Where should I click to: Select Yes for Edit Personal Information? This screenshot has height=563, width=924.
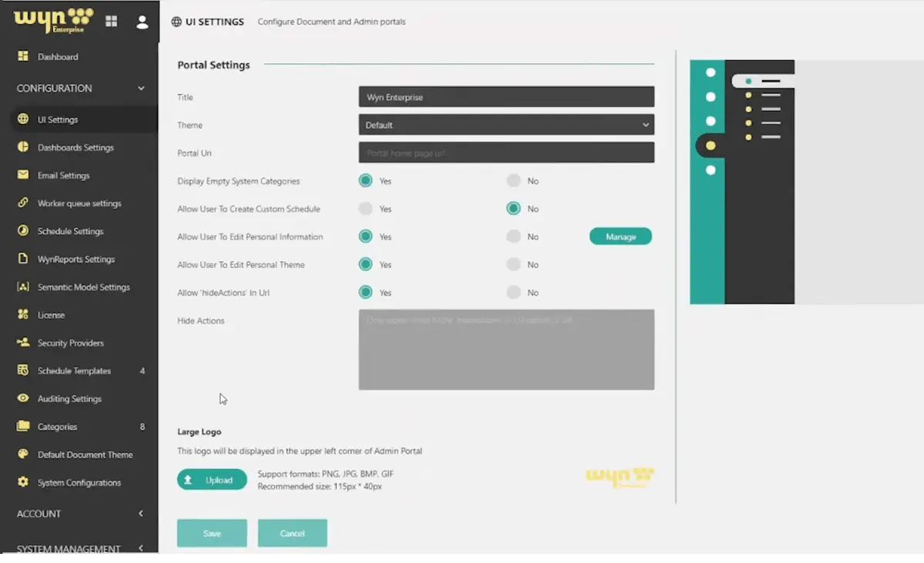click(366, 236)
